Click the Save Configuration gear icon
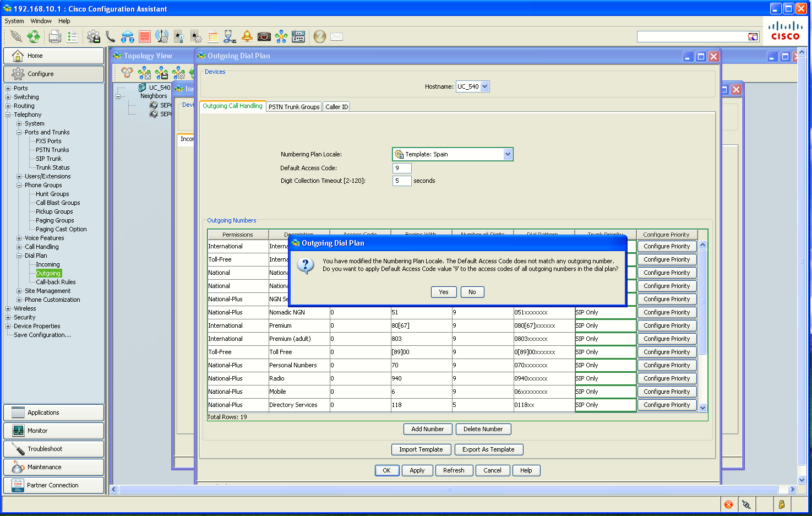The width and height of the screenshot is (812, 516). coord(94,36)
